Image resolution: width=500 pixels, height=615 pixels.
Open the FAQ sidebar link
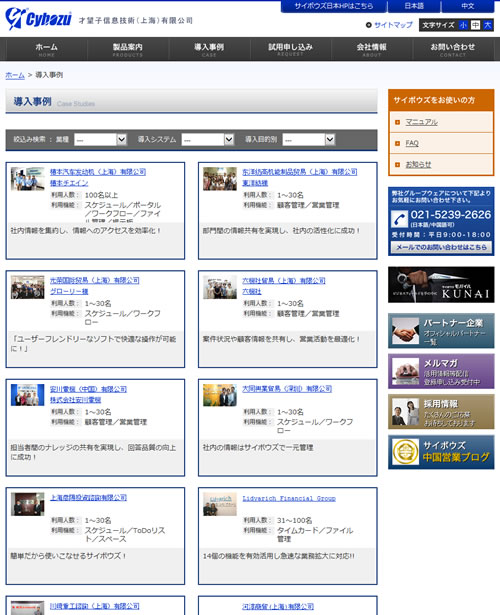pyautogui.click(x=412, y=143)
